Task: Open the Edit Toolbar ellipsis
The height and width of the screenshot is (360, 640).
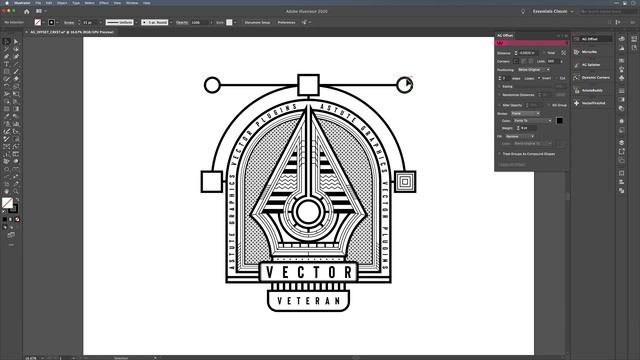Action: [x=11, y=244]
